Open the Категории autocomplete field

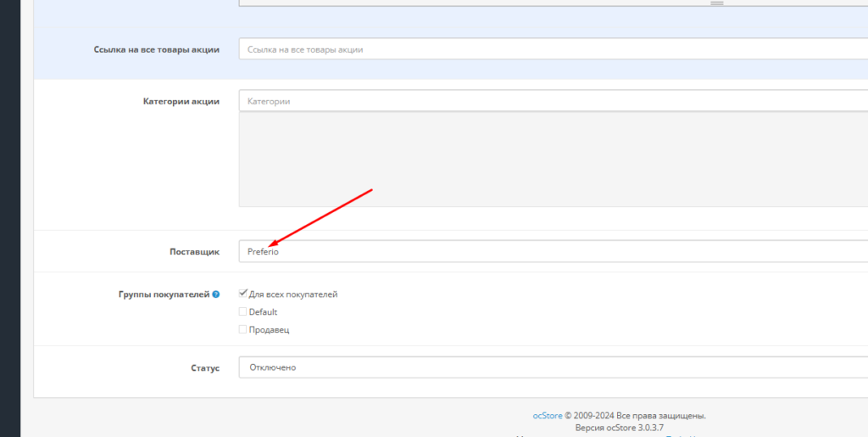(553, 101)
